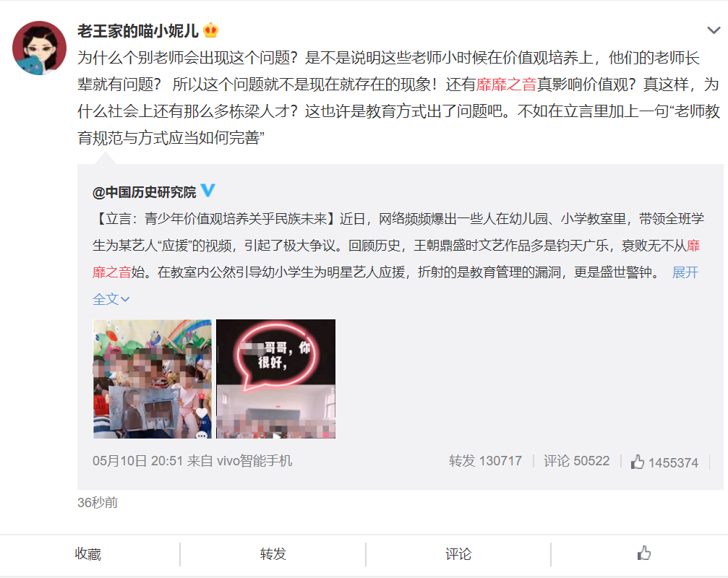
Task: Click the chevron beside 全文
Action: (125, 300)
